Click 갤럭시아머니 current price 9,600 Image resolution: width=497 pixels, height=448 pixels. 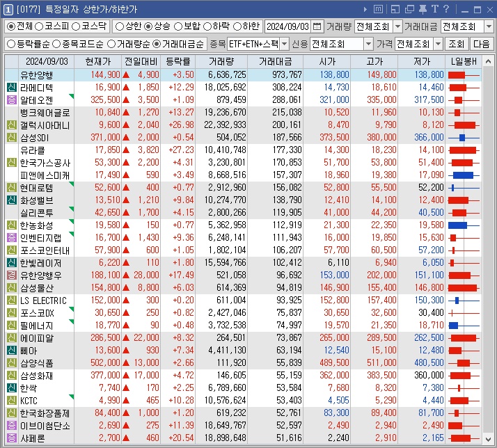pos(109,125)
